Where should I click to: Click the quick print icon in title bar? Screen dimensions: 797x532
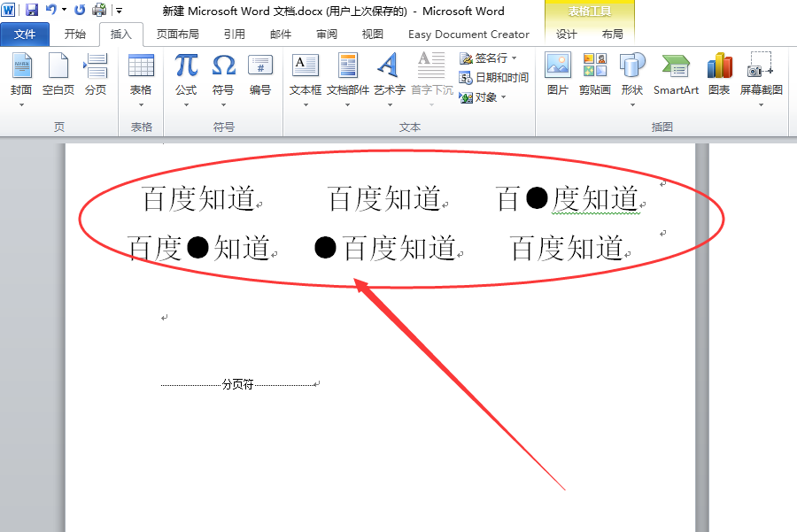[99, 10]
